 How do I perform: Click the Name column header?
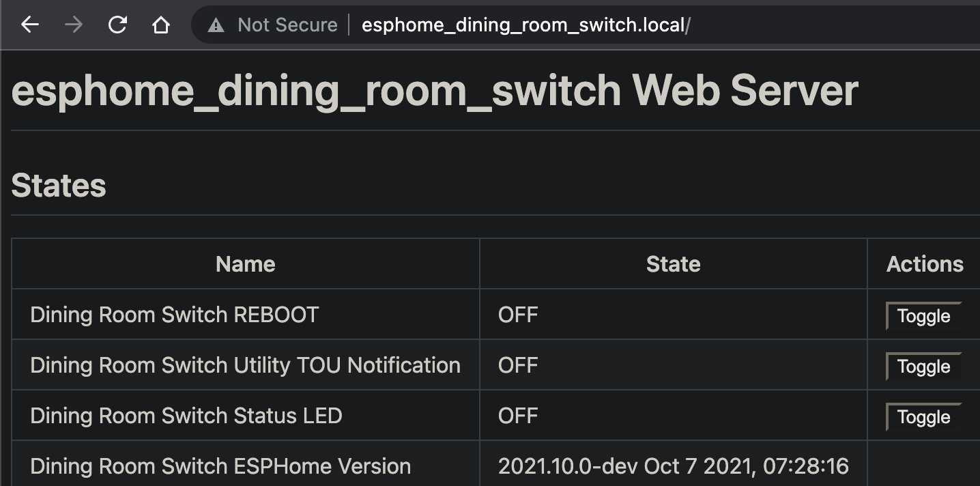click(x=245, y=264)
